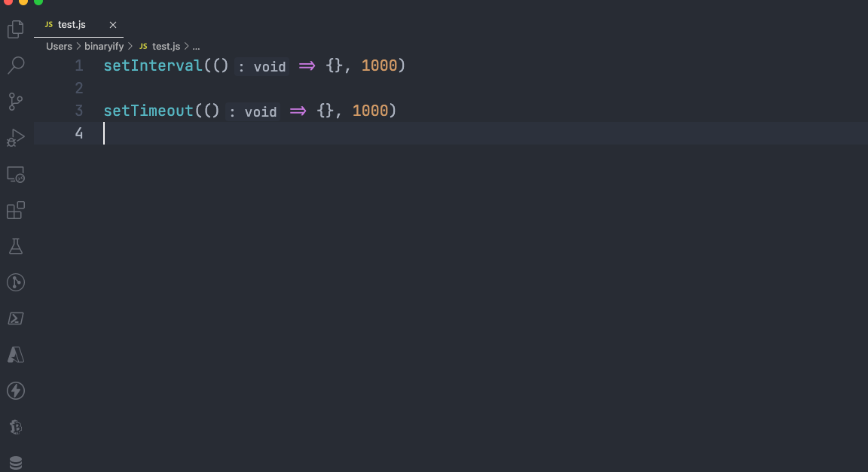
Task: Open the binaryify breadcrumb dropdown
Action: point(104,46)
